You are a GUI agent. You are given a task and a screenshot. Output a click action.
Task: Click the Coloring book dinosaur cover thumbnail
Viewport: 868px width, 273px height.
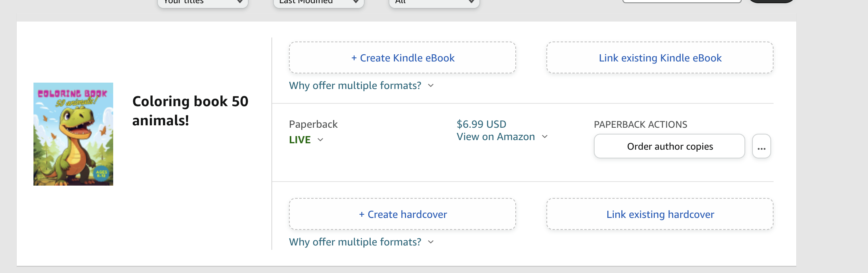73,134
